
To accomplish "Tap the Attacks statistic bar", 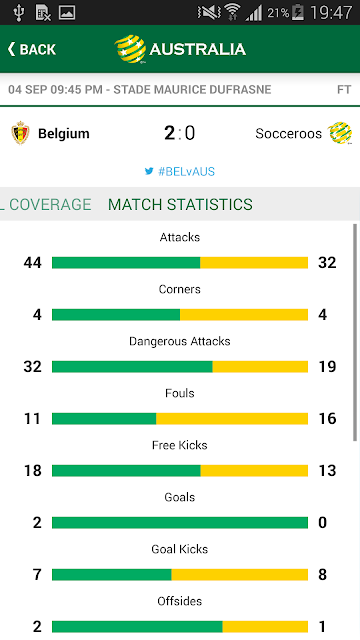I will (180, 263).
